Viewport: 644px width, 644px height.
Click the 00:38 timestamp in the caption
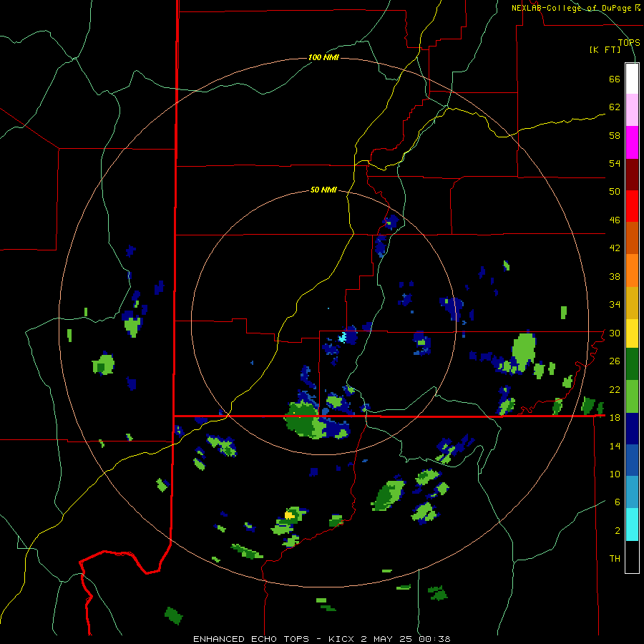(435, 639)
